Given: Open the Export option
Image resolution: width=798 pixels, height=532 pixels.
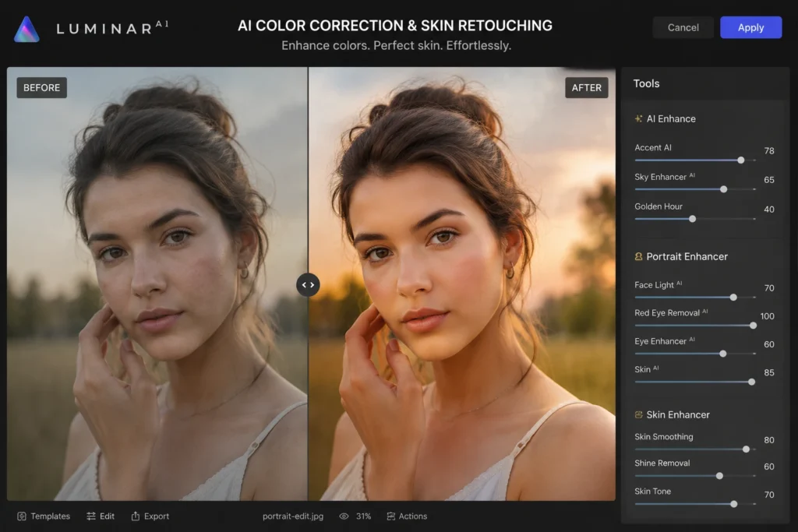Looking at the screenshot, I should [150, 516].
